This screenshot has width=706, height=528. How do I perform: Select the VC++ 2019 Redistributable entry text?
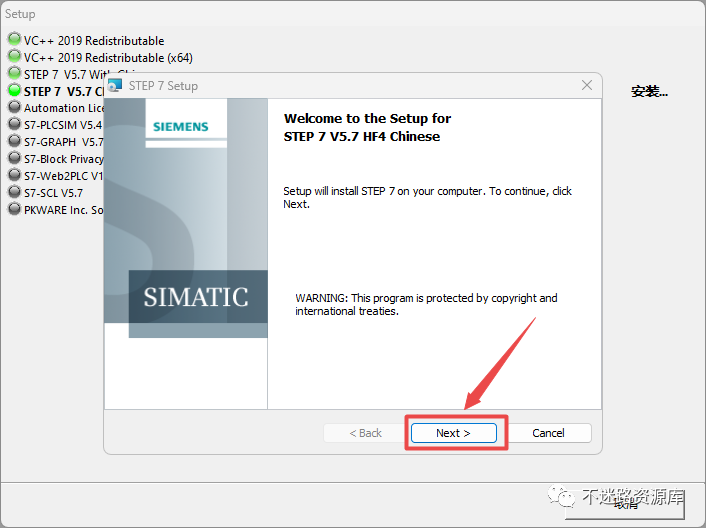[x=94, y=41]
